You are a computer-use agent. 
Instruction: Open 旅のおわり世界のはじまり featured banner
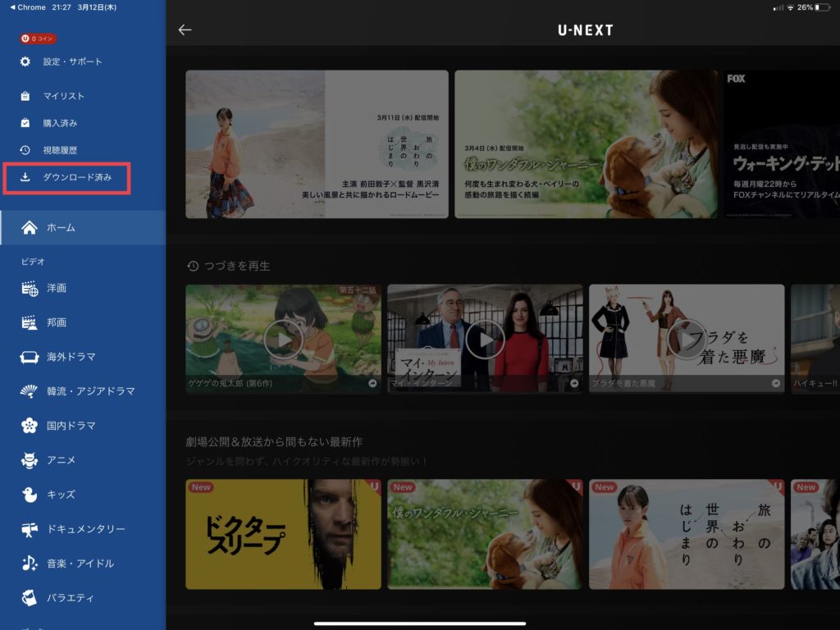(317, 144)
